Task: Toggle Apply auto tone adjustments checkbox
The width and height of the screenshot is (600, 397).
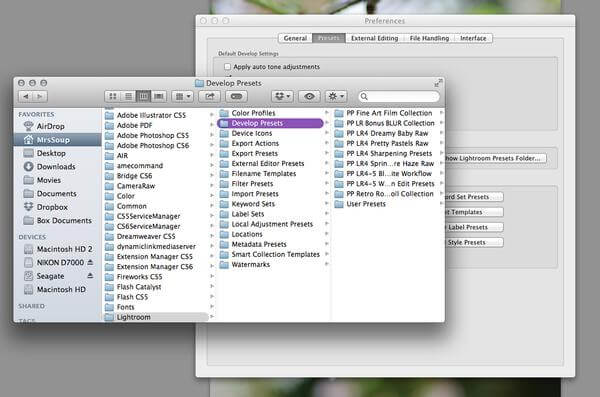Action: pos(227,67)
